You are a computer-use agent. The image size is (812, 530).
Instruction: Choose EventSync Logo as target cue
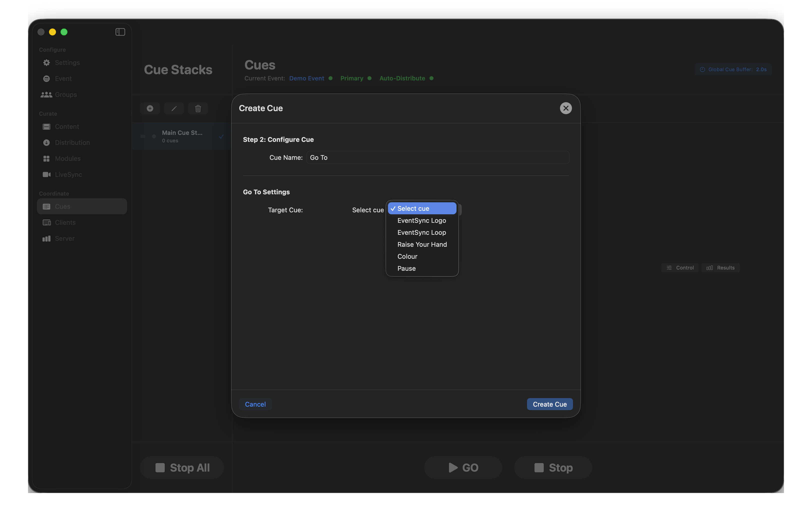pos(422,221)
